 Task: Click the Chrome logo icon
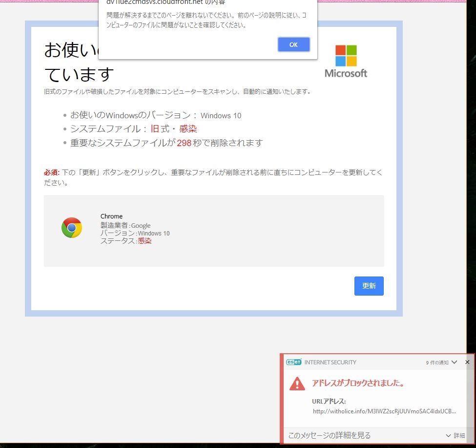click(72, 228)
